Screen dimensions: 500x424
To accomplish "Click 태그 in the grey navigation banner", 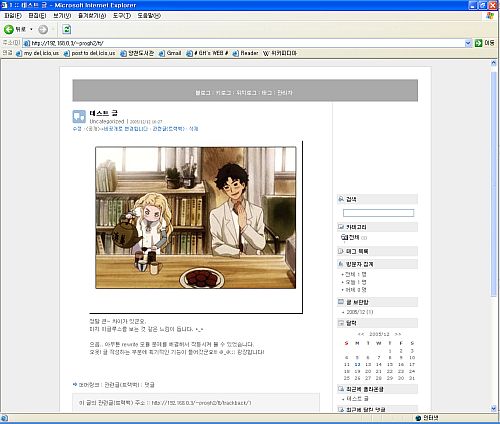I will [x=267, y=93].
